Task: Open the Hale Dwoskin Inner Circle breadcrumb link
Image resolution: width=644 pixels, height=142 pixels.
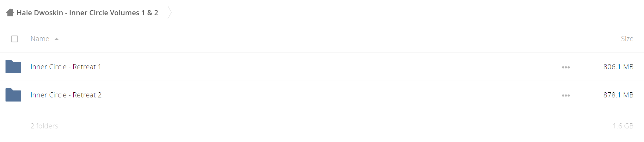Action: pyautogui.click(x=87, y=13)
